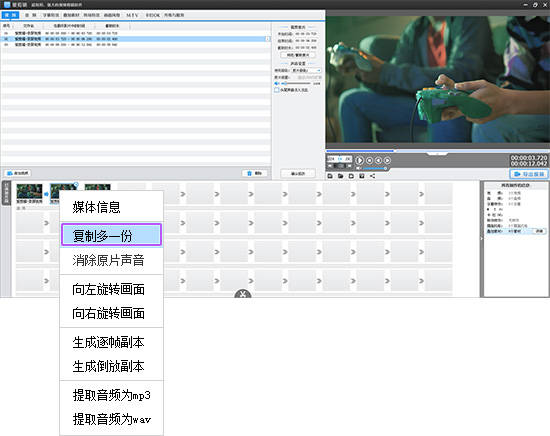The width and height of the screenshot is (550, 436).
Task: Open the 字幕特效 tab
Action: click(x=51, y=15)
